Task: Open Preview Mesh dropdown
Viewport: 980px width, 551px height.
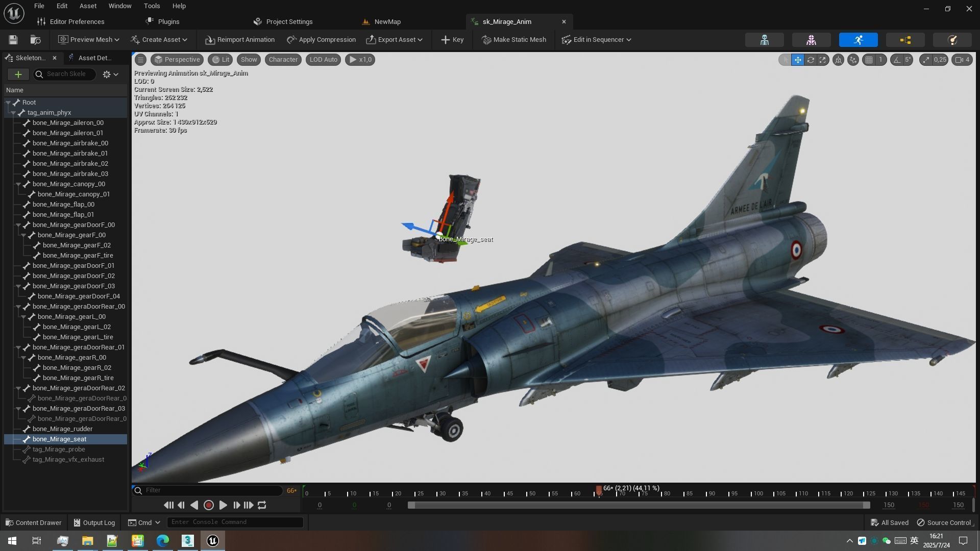Action: (89, 40)
